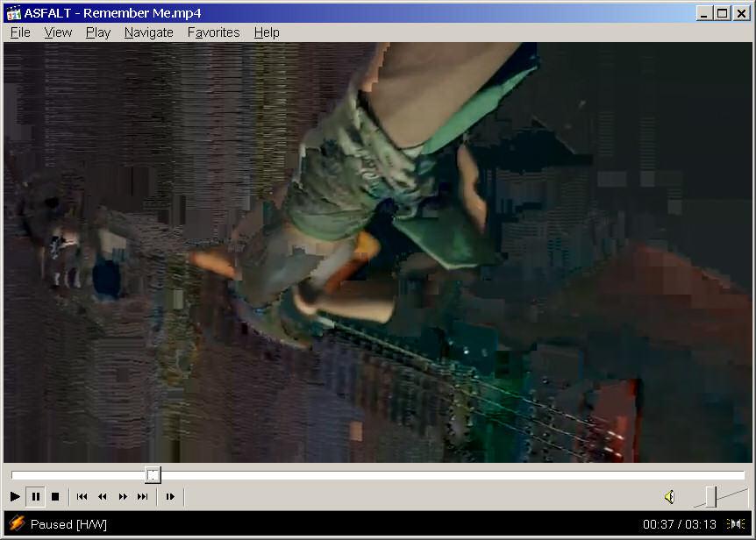
Task: Click the seek bar thumb
Action: (153, 475)
